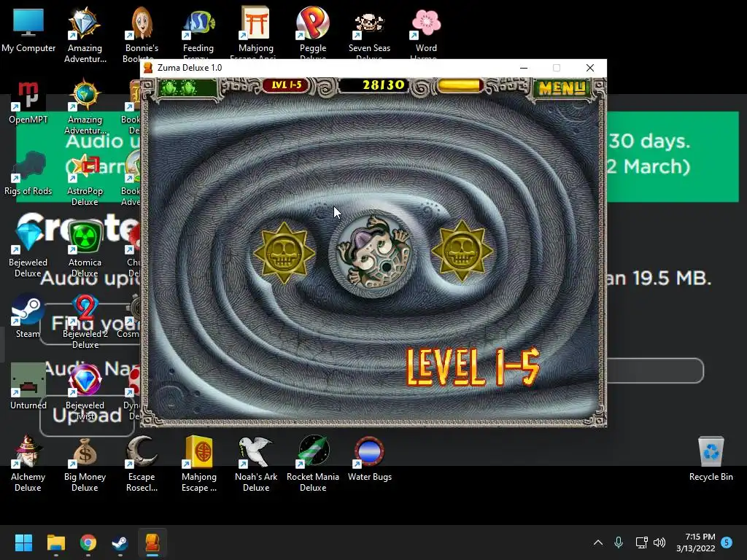Click the microphone tray icon

pyautogui.click(x=619, y=542)
